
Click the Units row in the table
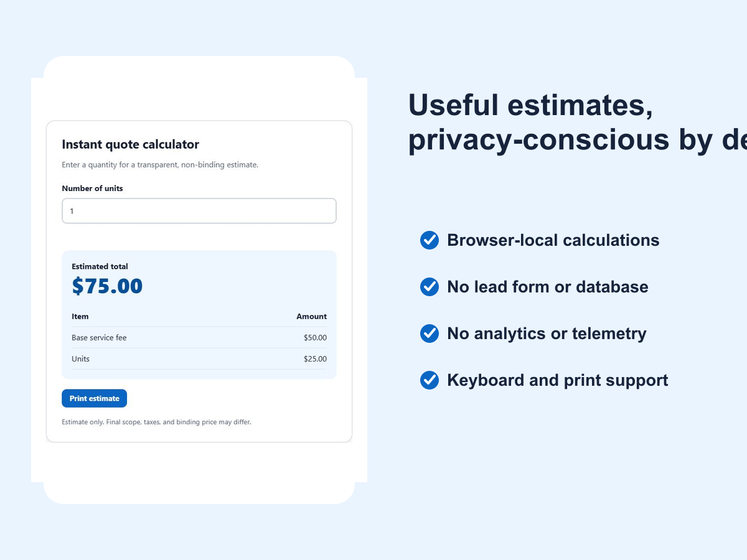tap(199, 359)
